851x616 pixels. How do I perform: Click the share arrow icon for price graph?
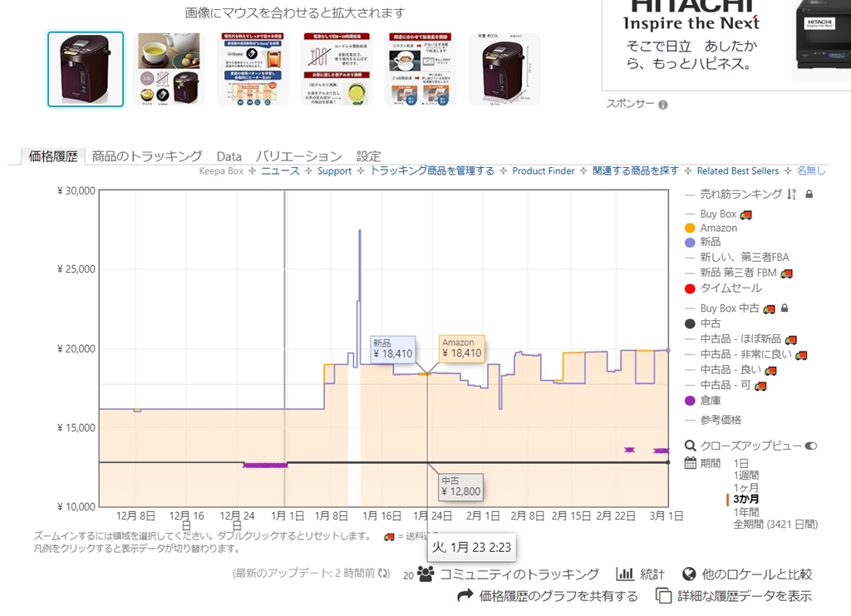pos(465,596)
